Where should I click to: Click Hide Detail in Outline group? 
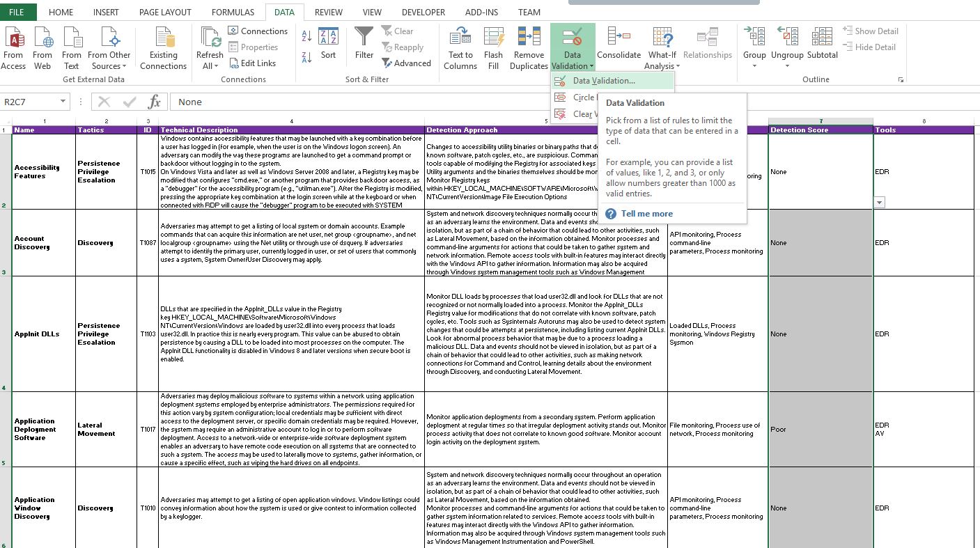(x=869, y=47)
